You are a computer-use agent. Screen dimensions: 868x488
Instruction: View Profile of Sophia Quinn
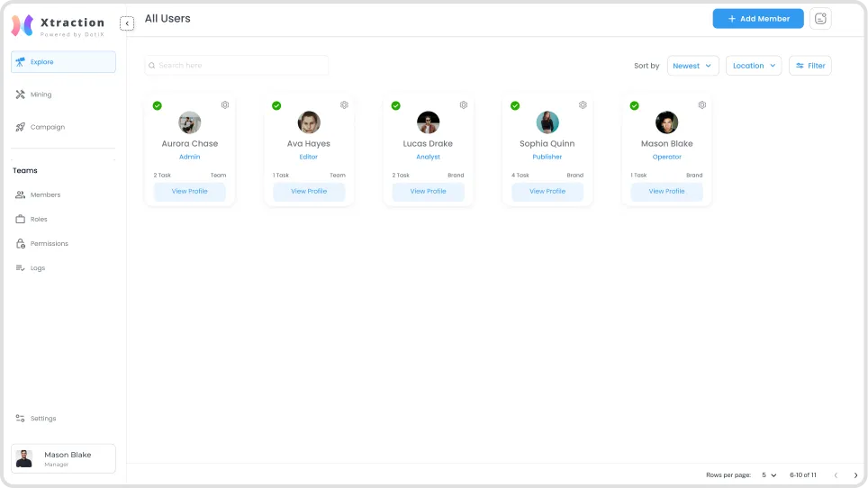tap(547, 192)
